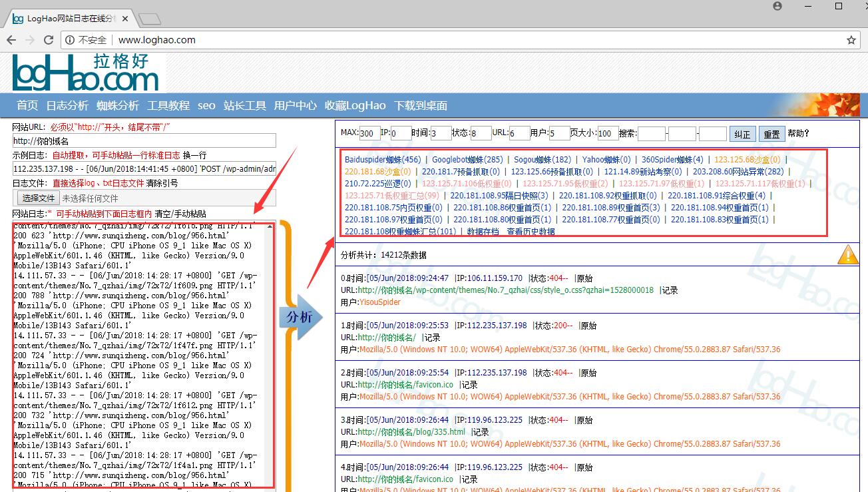Bookmark this page with the star icon
Screen dimensions: 868x492
coord(851,40)
